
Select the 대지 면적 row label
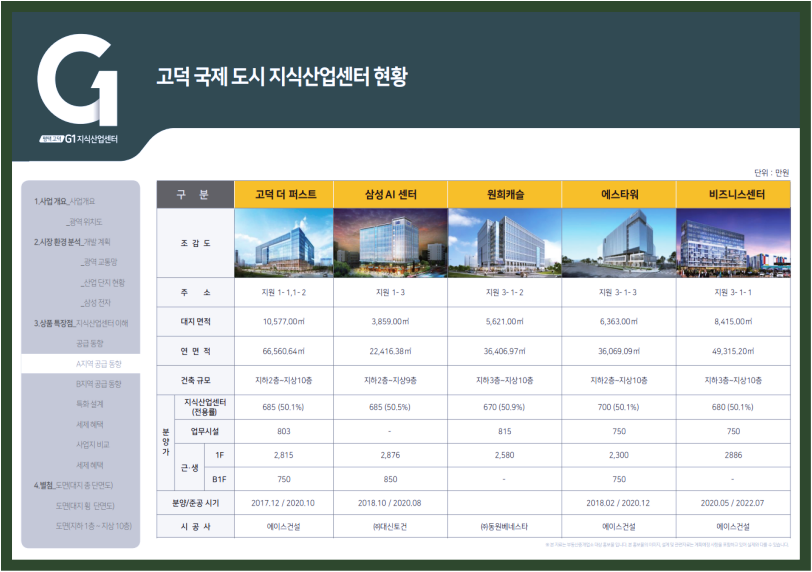195,321
